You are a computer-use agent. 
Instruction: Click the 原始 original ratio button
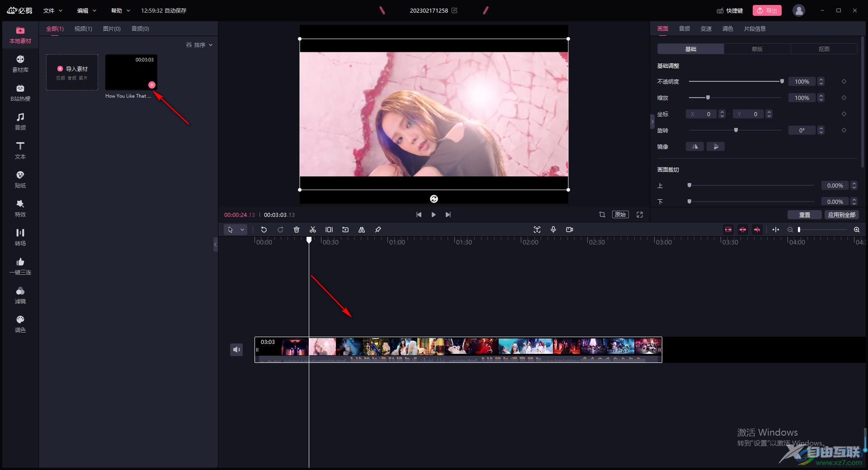[x=620, y=215]
